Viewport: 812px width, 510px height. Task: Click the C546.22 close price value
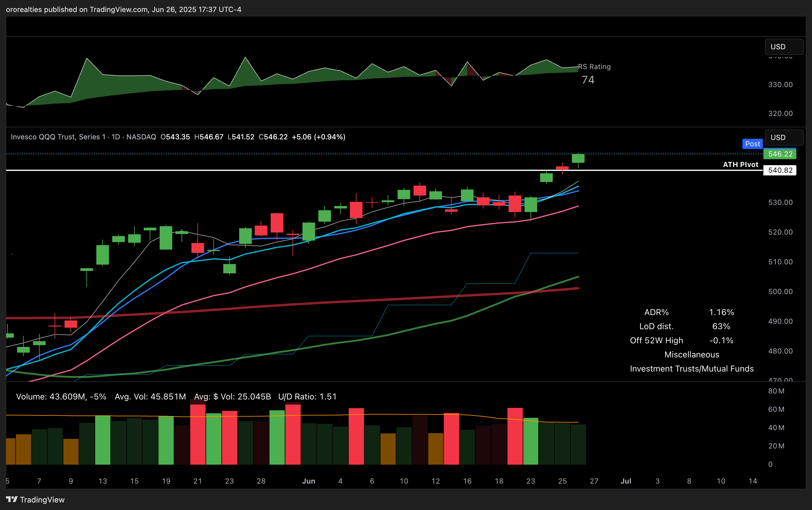point(273,137)
